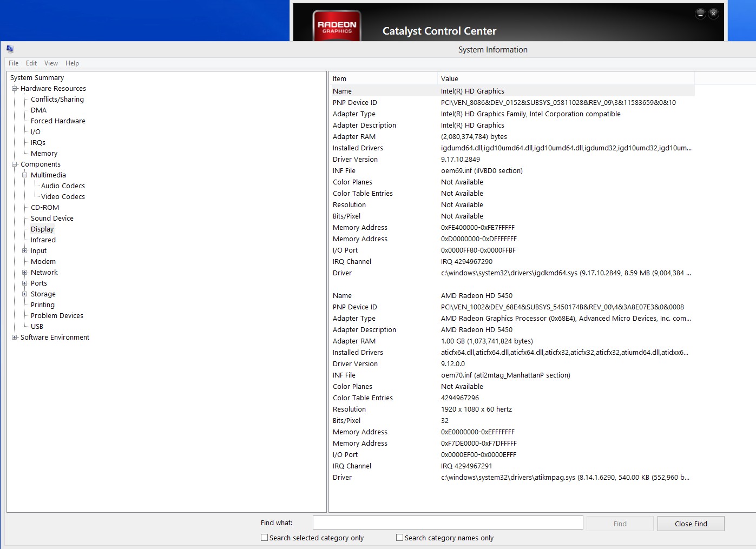Expand the Storage node
This screenshot has height=549, width=756.
[25, 294]
